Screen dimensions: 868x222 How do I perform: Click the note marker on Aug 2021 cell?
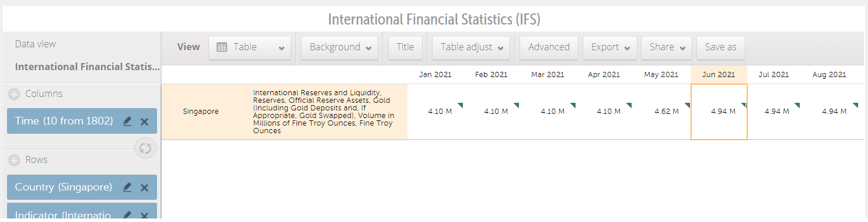pos(855,105)
